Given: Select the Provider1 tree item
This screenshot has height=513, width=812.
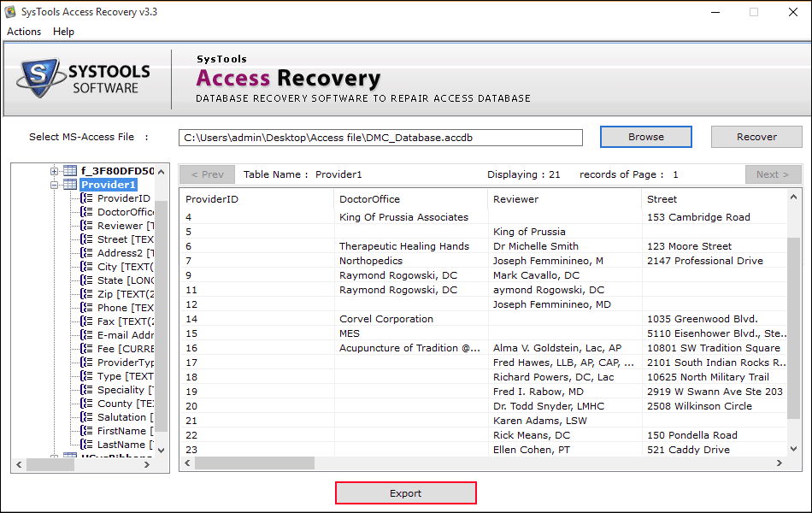Looking at the screenshot, I should (109, 185).
